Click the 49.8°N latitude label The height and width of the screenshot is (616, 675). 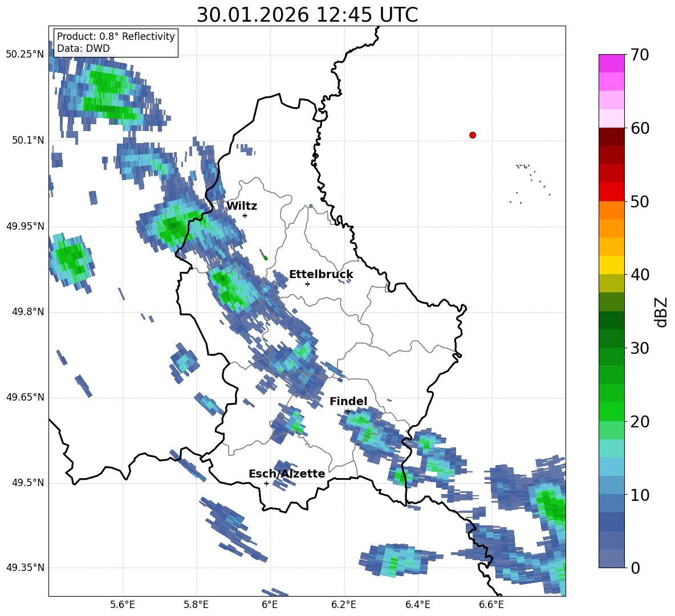[28, 312]
